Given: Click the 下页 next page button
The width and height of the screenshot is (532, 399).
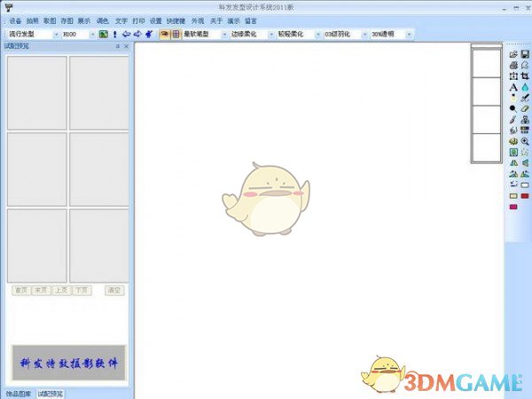Looking at the screenshot, I should (x=82, y=291).
